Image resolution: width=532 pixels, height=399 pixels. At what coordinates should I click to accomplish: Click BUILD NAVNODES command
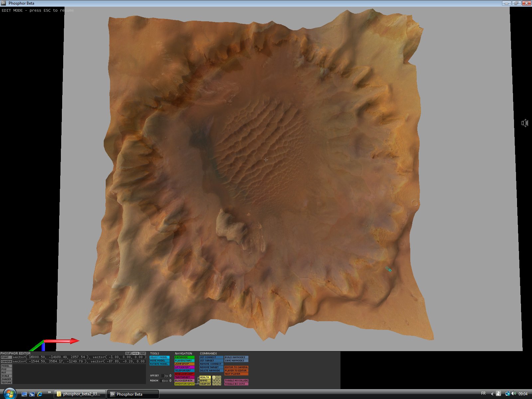point(236,357)
